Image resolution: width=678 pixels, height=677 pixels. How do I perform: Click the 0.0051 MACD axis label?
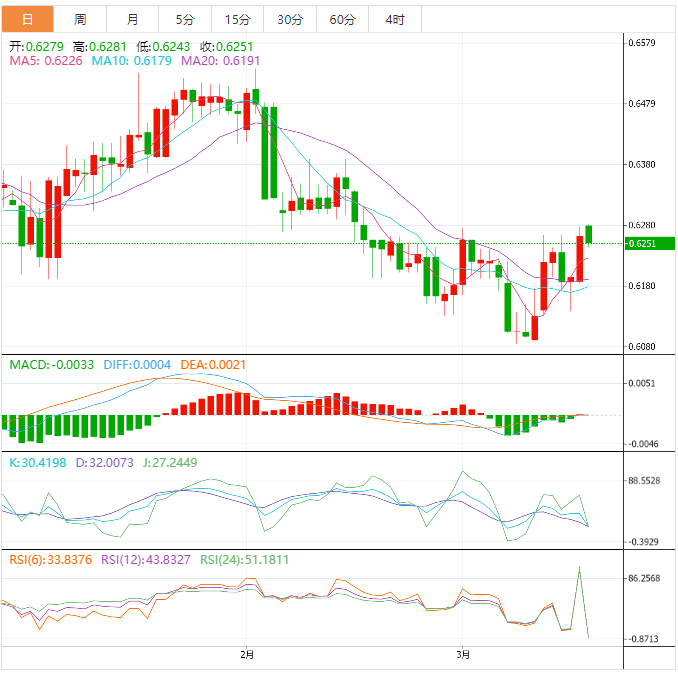click(x=642, y=383)
